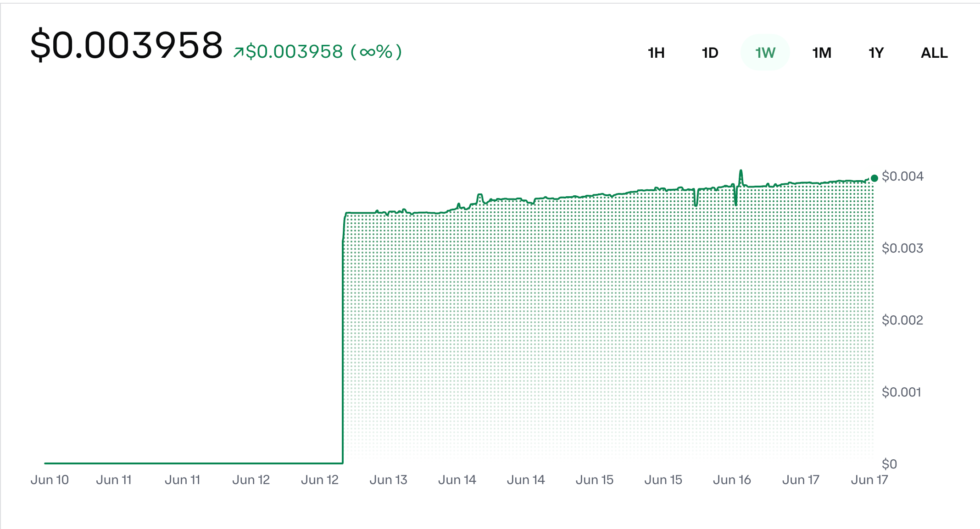Show ALL time price history

(x=934, y=53)
